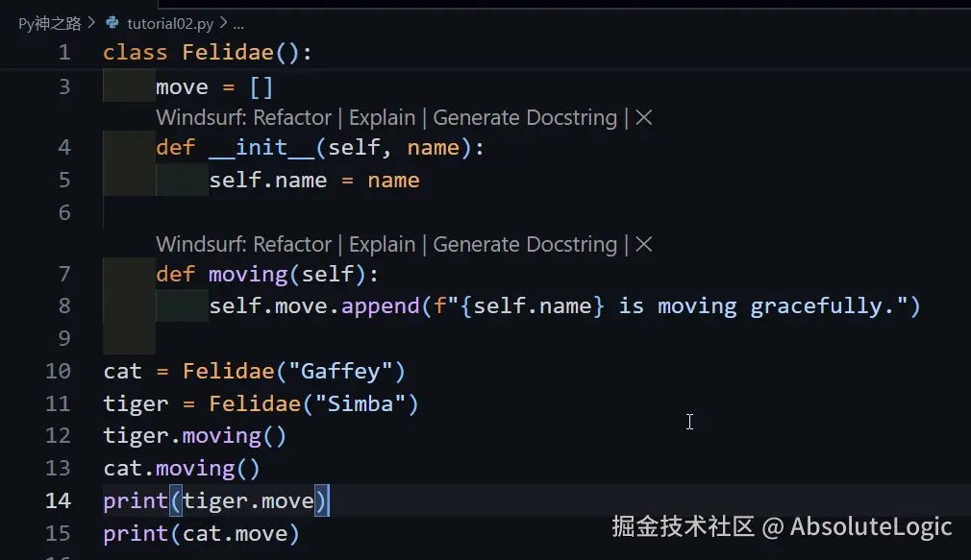Click cat.moving() call on line 13
This screenshot has width=971, height=560.
click(182, 469)
